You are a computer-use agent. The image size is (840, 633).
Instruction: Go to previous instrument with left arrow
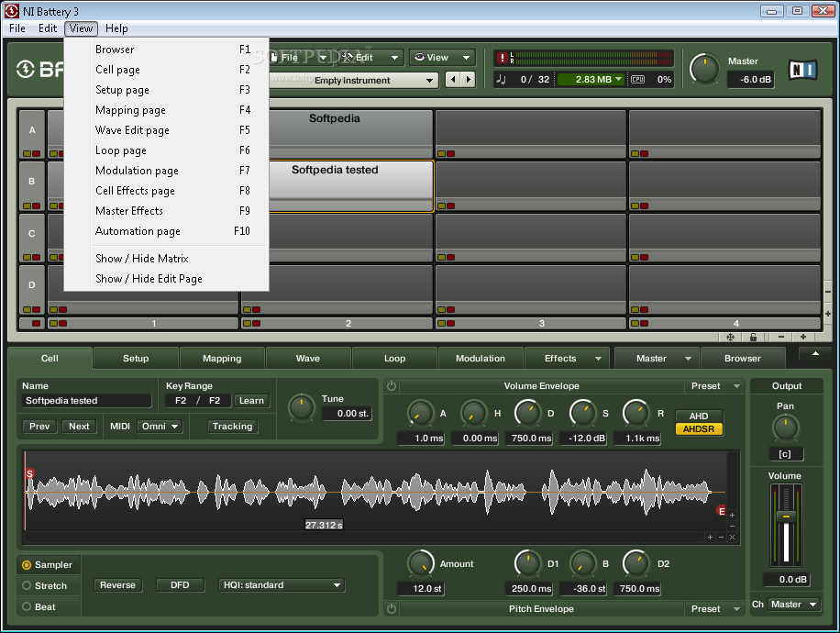click(x=453, y=80)
